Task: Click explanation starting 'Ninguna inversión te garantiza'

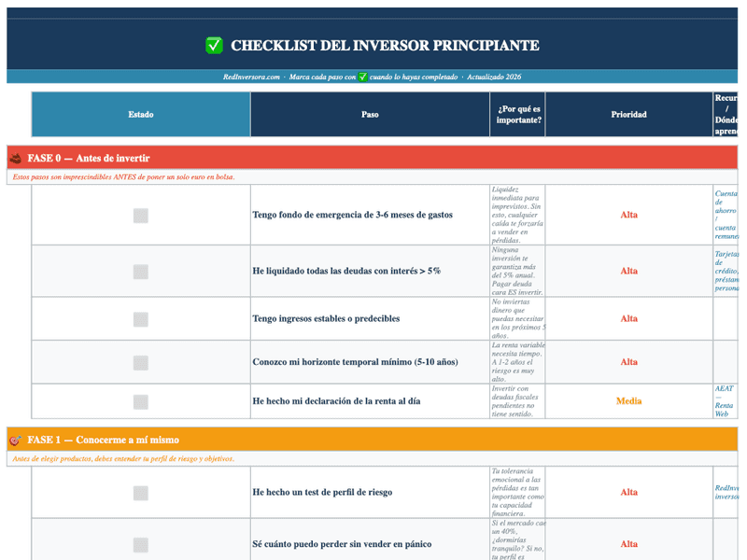Action: 518,271
